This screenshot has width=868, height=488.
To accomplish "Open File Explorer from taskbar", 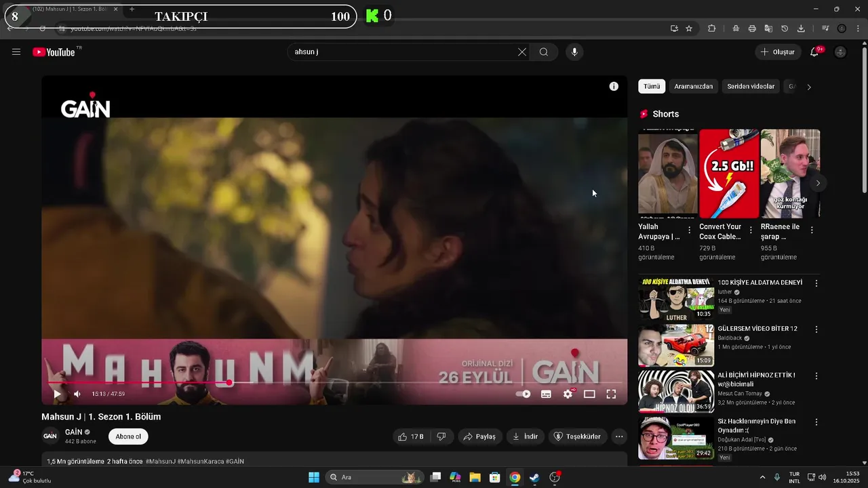I will click(475, 477).
